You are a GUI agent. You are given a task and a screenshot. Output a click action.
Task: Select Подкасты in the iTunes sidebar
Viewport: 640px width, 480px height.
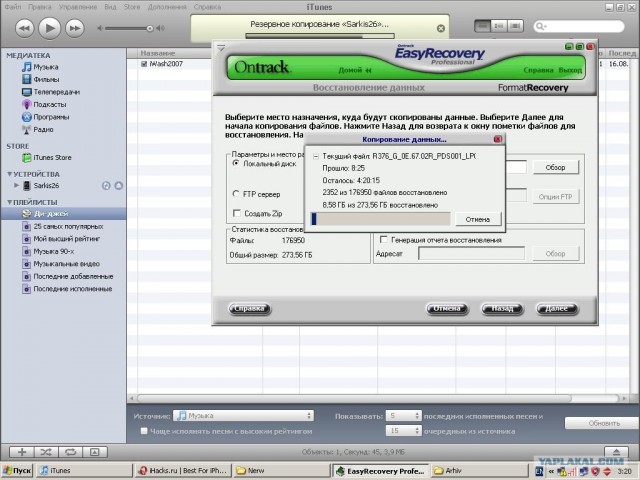coord(49,104)
